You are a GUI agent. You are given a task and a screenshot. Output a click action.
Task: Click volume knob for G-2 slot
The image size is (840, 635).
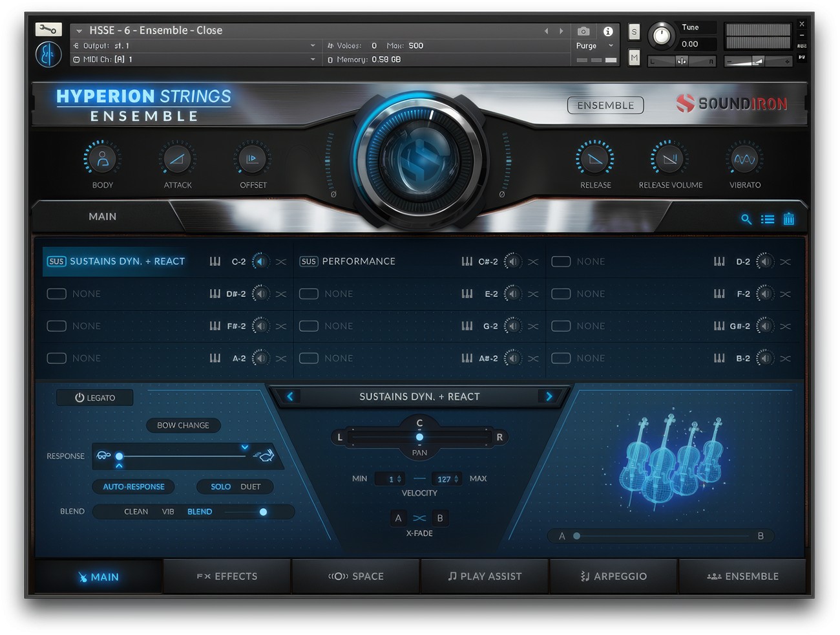(512, 326)
